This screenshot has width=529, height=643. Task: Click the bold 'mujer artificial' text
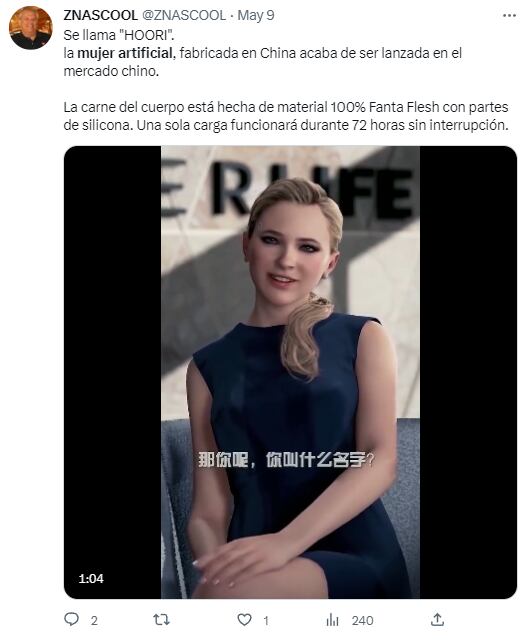(125, 53)
